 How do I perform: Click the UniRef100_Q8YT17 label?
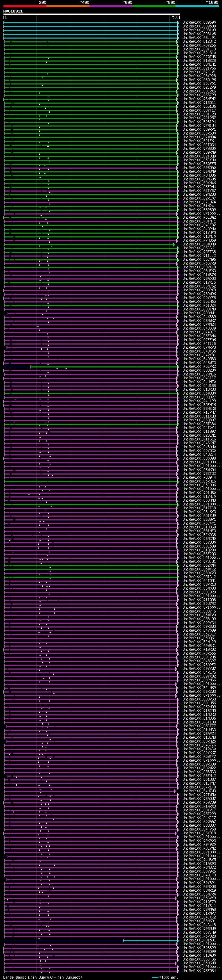point(199,110)
